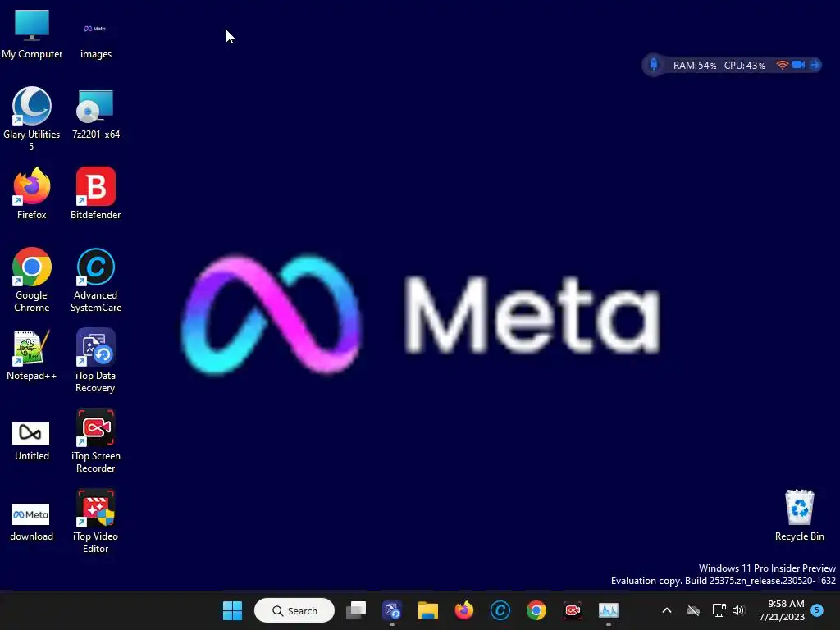The width and height of the screenshot is (840, 630).
Task: Select the Glary Utilities 5 shortcut
Action: tap(32, 118)
